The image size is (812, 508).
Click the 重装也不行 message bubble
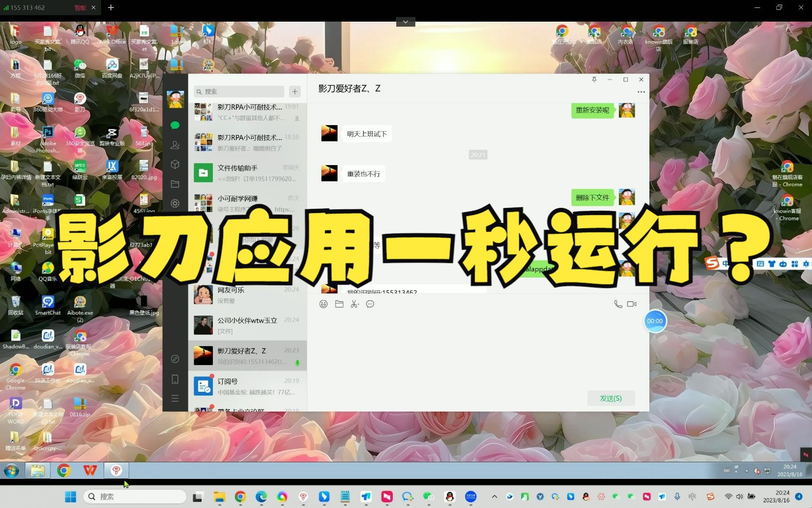click(363, 174)
